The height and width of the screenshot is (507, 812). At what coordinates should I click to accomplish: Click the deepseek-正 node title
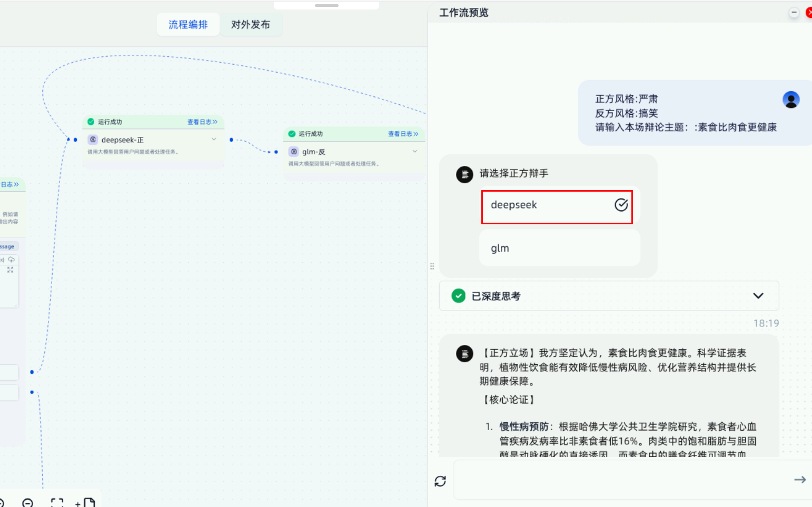point(123,140)
